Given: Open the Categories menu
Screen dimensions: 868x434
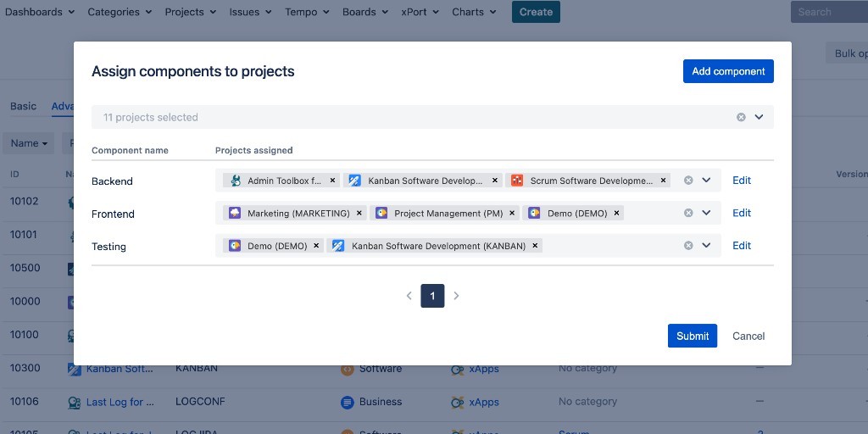Looking at the screenshot, I should coord(120,12).
